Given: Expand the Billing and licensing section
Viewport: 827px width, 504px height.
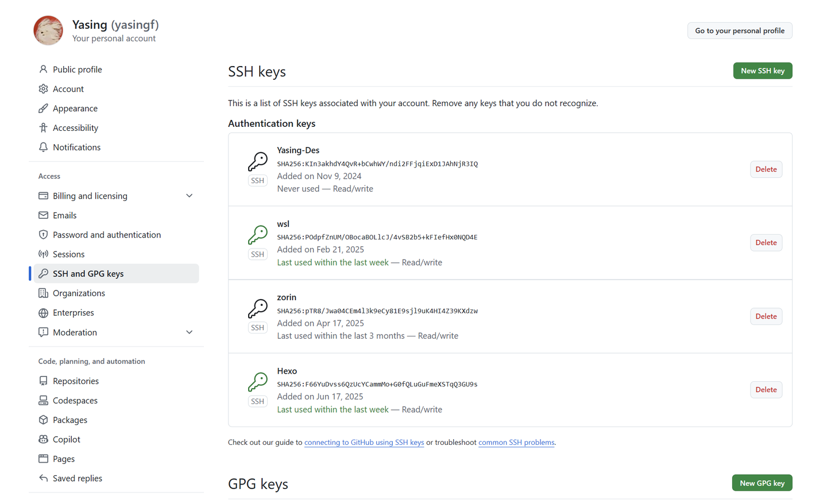Looking at the screenshot, I should (190, 196).
